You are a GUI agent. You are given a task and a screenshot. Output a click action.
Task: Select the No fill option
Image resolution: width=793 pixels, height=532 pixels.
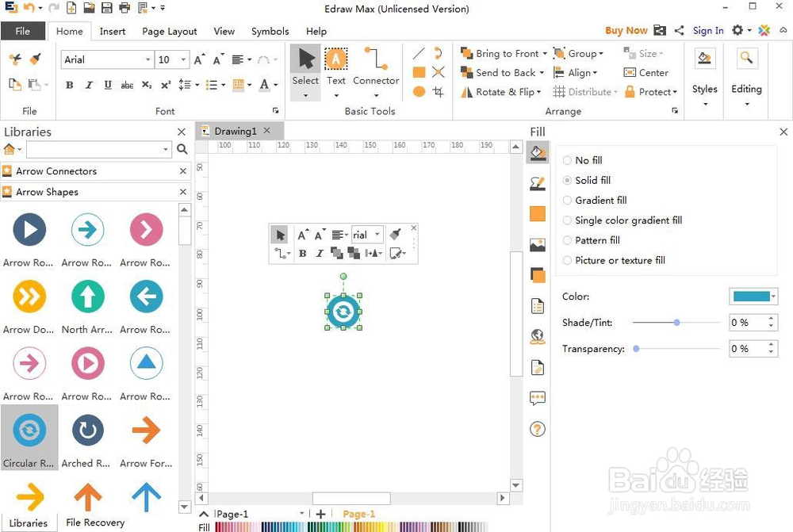(x=582, y=160)
